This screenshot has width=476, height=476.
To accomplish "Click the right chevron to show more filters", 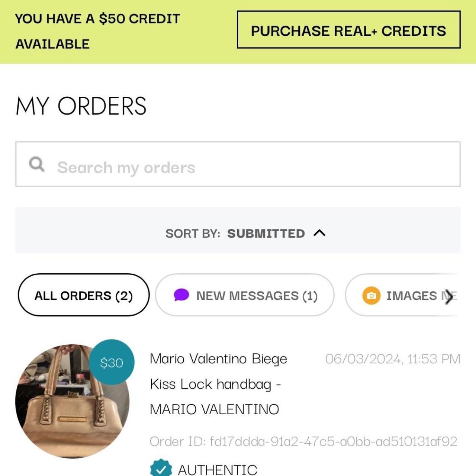I will tap(449, 297).
